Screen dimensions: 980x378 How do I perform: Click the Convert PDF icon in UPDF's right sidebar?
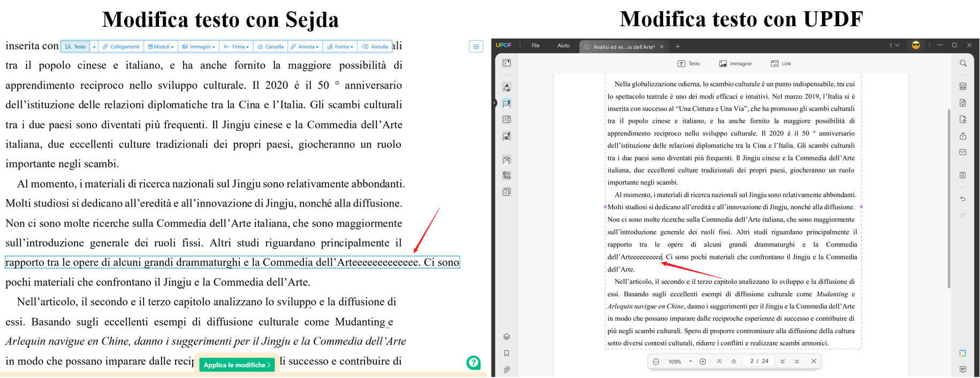point(963,103)
